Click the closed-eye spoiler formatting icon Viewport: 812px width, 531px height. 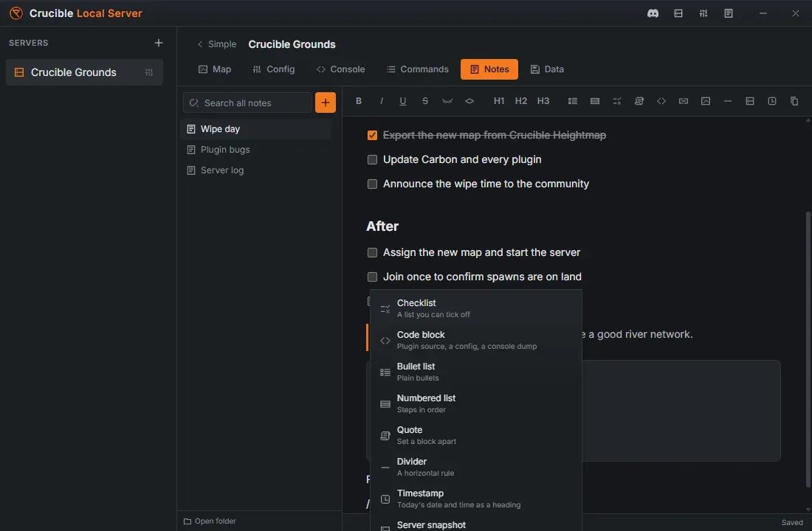point(447,101)
